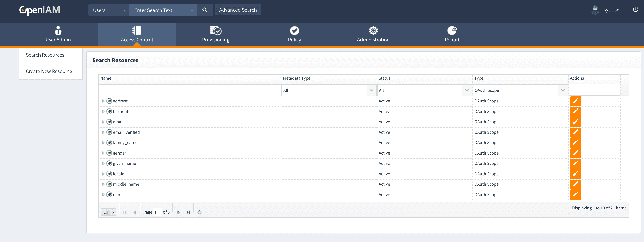Go to next page of results

click(178, 212)
